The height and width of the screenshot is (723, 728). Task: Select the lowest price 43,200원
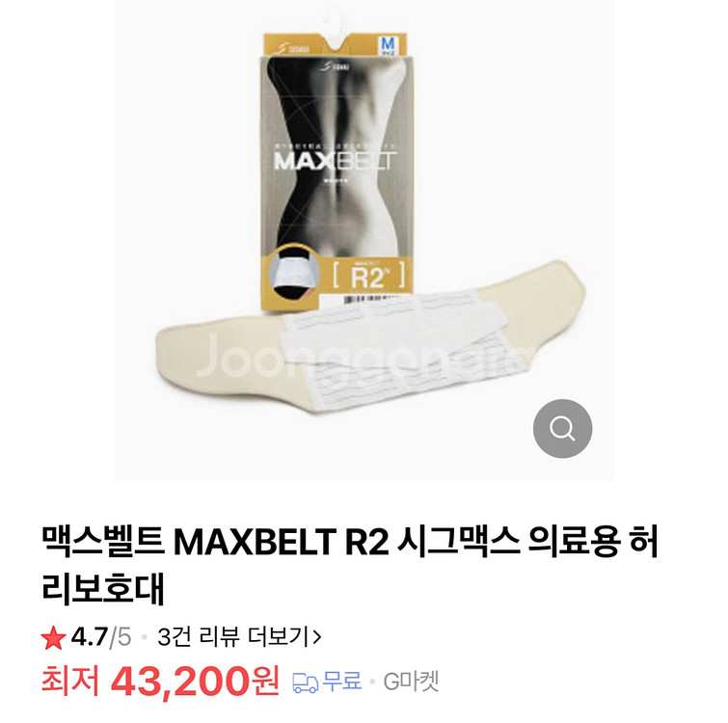pyautogui.click(x=195, y=682)
